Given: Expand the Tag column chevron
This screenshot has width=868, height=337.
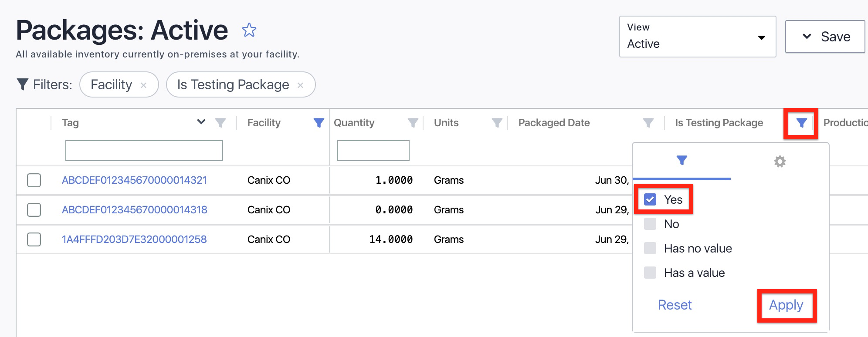Looking at the screenshot, I should [201, 122].
